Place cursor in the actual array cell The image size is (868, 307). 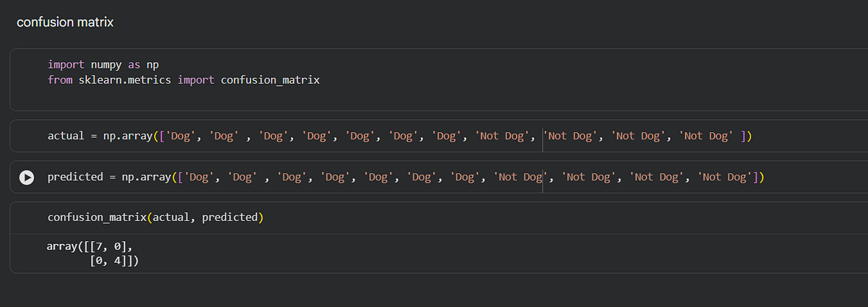(x=440, y=136)
